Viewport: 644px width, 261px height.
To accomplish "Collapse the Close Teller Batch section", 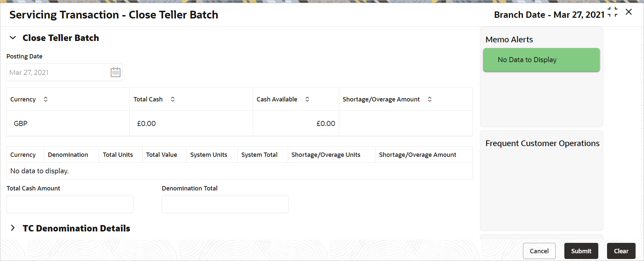I will [x=13, y=38].
